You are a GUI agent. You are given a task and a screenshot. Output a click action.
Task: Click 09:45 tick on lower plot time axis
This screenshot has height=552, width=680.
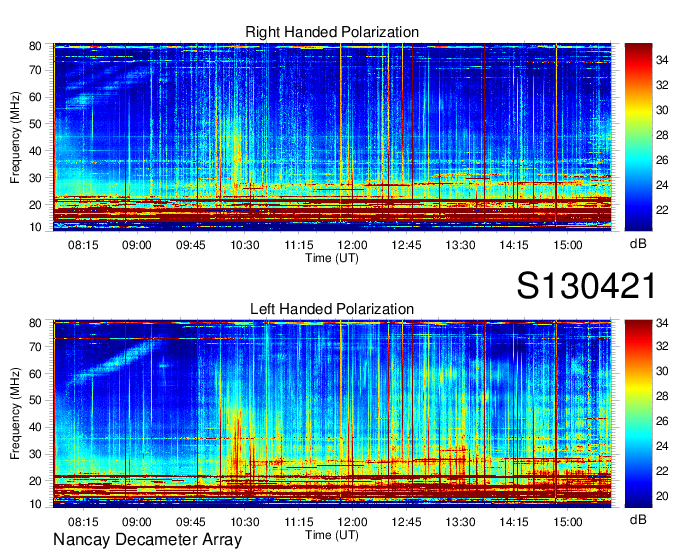pyautogui.click(x=191, y=522)
